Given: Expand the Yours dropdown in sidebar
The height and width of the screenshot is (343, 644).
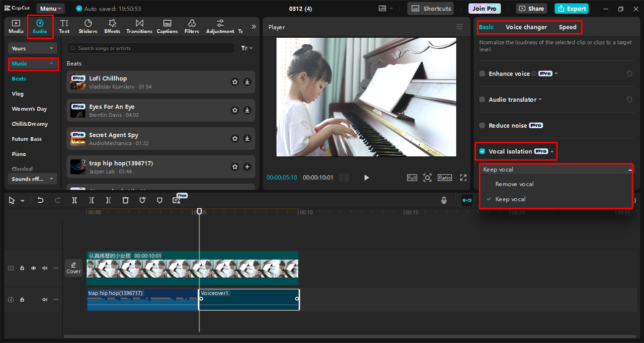Looking at the screenshot, I should pyautogui.click(x=33, y=48).
